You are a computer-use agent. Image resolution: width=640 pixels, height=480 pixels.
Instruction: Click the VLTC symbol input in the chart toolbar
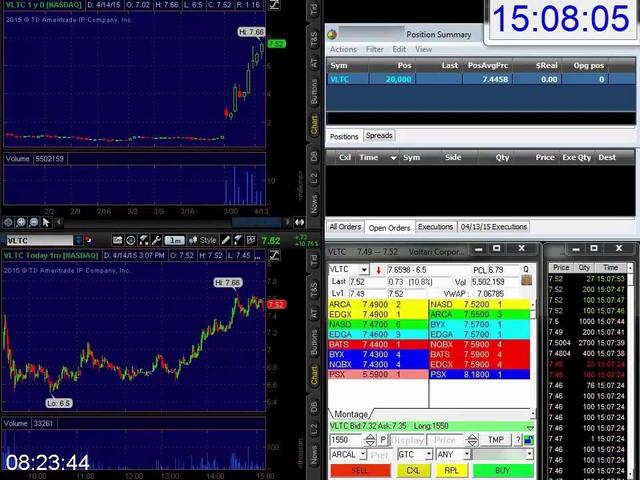tap(40, 240)
